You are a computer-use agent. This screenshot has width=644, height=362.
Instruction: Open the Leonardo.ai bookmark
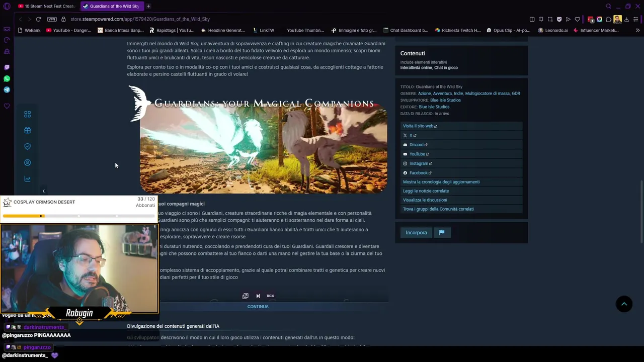click(552, 30)
